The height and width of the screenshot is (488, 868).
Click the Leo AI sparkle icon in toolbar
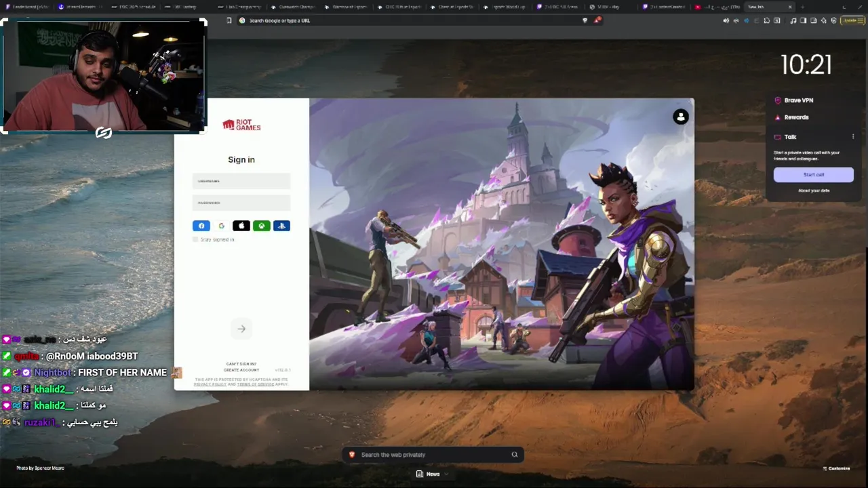click(x=823, y=20)
